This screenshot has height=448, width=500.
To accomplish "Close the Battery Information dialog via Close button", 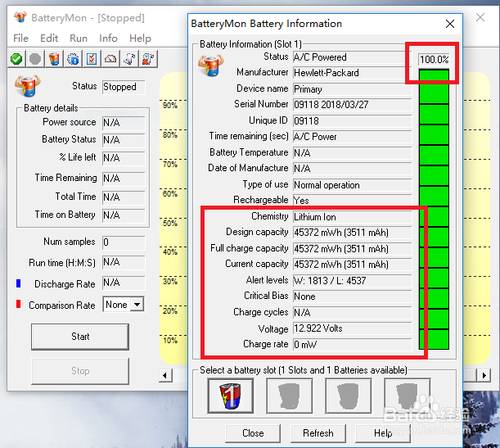I will click(x=253, y=433).
